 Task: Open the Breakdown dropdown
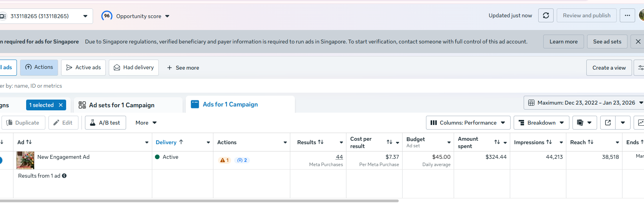pos(541,123)
